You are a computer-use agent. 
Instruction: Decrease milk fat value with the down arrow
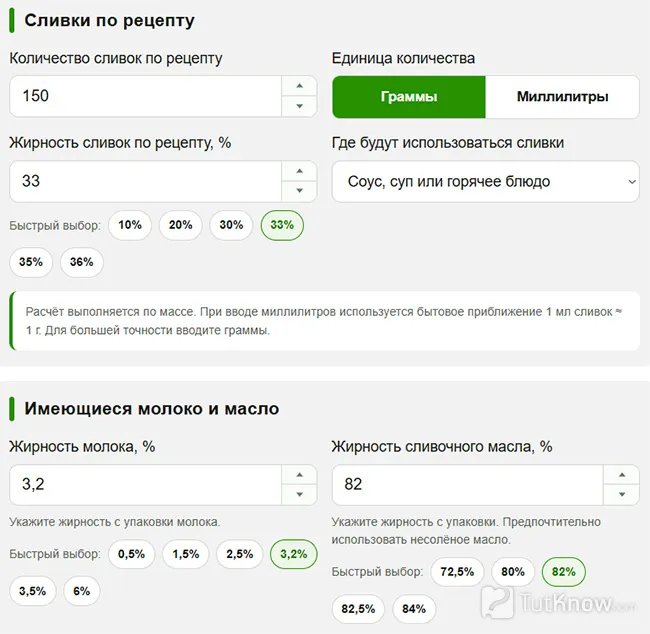299,494
